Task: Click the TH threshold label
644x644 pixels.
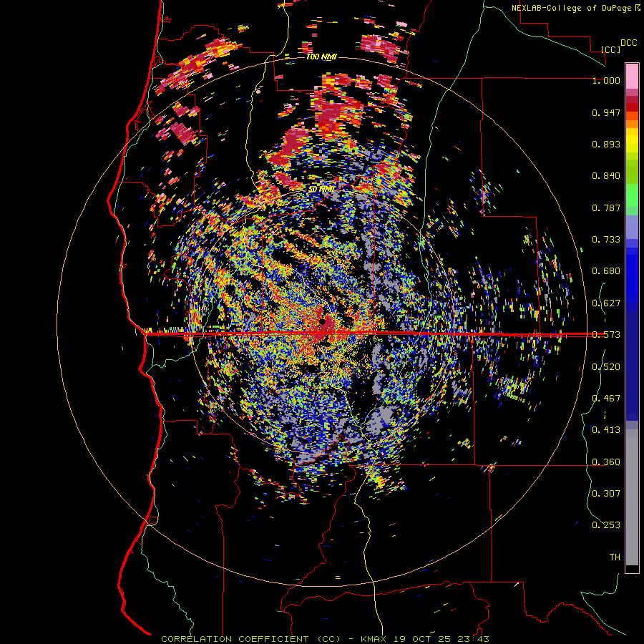Action: 615,557
